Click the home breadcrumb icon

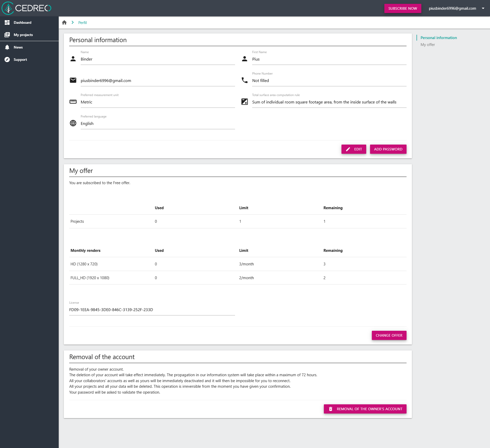pos(64,22)
